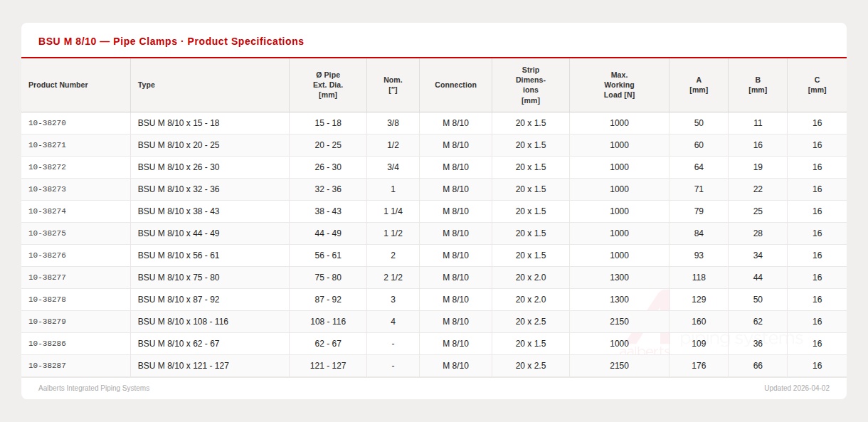Screen dimensions: 868x422
Task: Click the A value 176 in last row
Action: pos(699,366)
